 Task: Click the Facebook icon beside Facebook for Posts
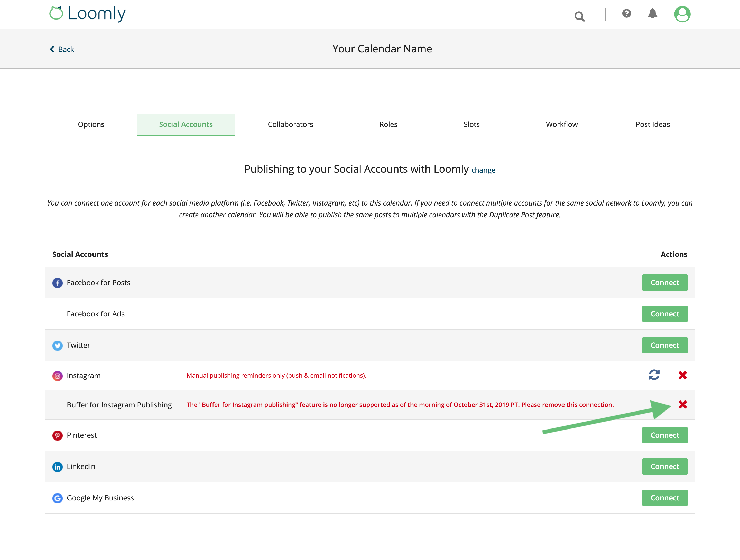[x=58, y=283]
